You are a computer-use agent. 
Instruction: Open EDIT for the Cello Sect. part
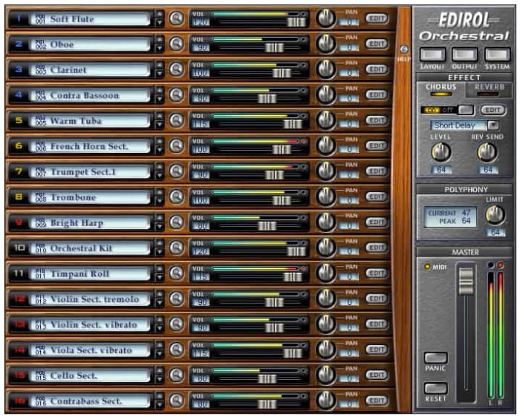click(377, 375)
